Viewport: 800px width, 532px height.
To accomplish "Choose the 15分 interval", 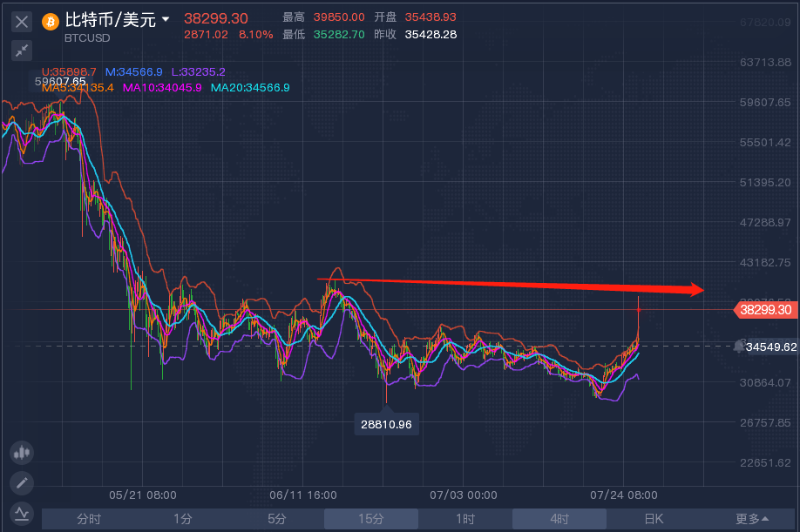I will point(370,519).
